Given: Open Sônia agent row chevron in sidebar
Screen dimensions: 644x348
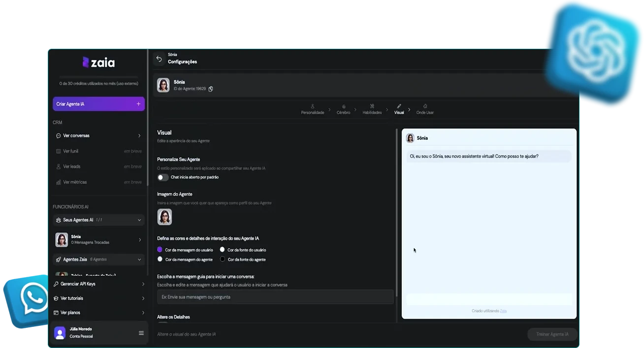Looking at the screenshot, I should [140, 240].
